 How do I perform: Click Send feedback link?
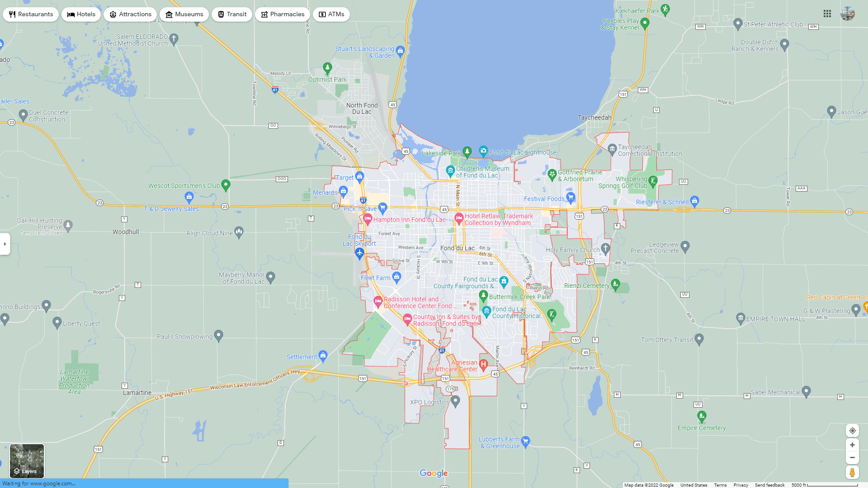[x=769, y=485]
